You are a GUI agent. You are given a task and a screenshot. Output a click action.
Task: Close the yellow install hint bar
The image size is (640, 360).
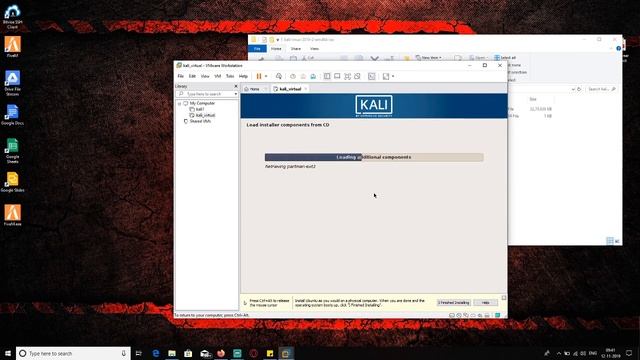504,298
